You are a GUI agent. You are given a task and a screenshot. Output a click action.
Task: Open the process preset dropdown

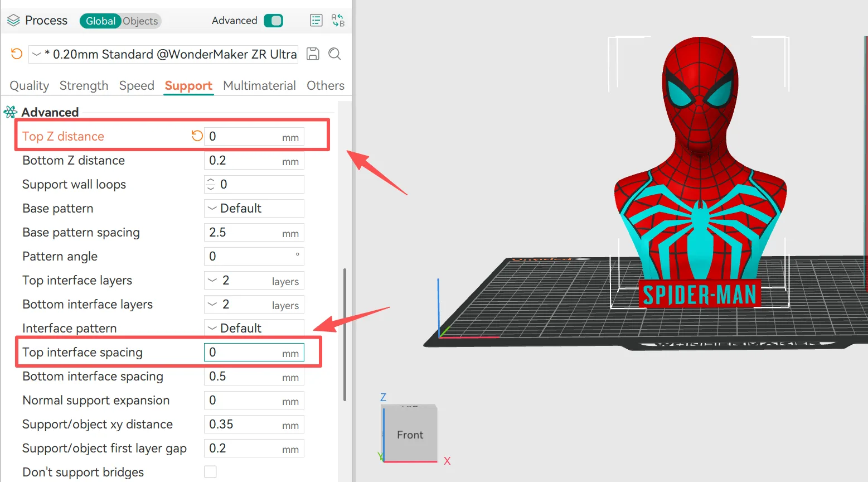(x=163, y=54)
